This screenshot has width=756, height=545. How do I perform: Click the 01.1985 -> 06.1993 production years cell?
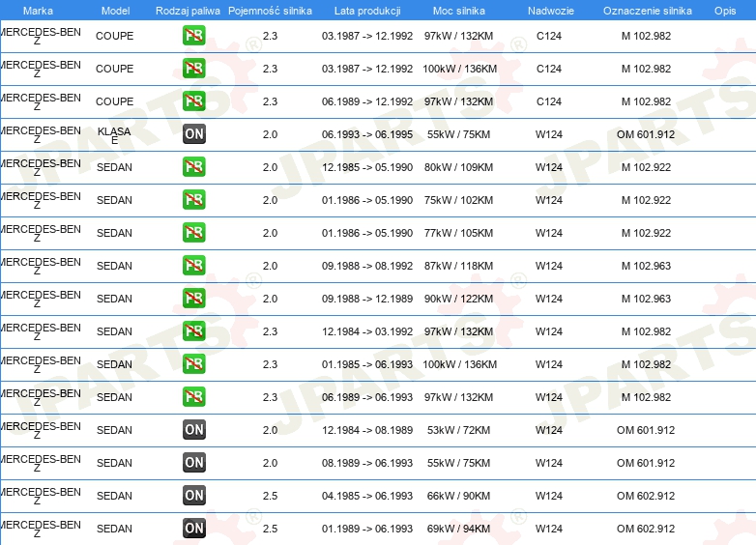tap(367, 364)
